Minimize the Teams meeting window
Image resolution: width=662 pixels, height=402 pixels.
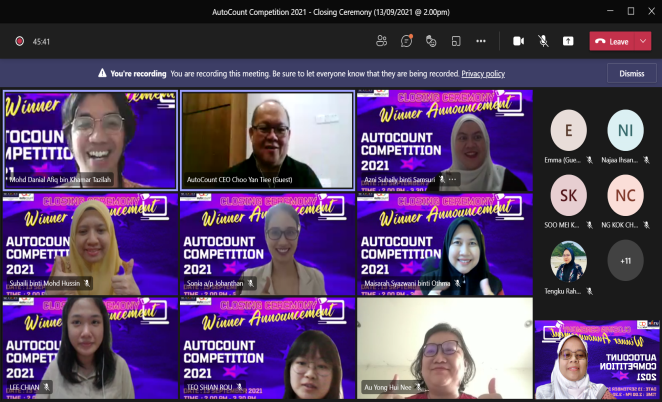[x=610, y=11]
